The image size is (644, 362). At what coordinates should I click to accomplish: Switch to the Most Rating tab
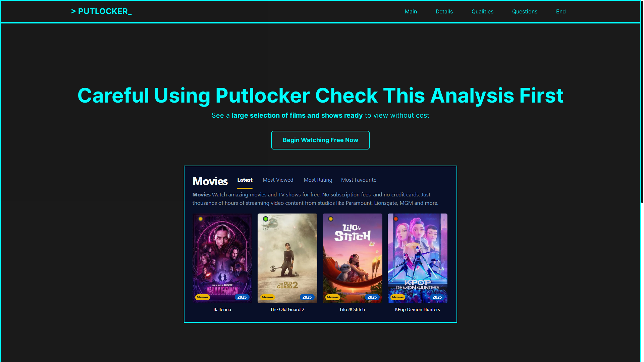click(318, 180)
